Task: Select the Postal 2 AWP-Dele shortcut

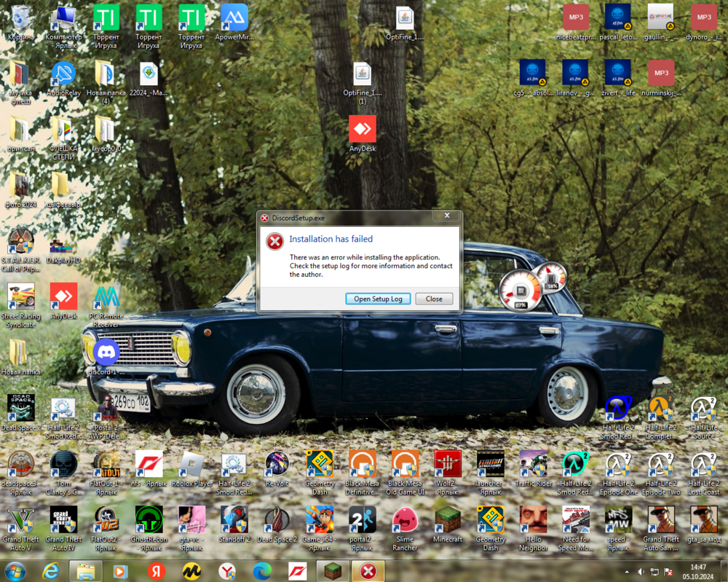Action: 106,417
